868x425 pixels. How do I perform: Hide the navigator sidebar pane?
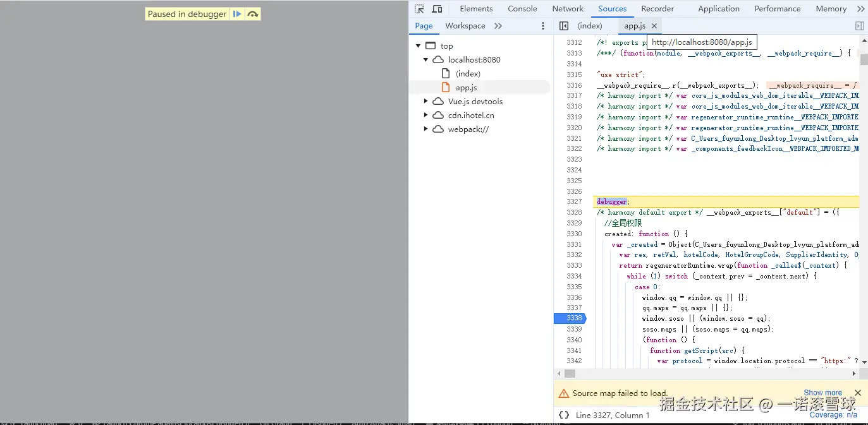pyautogui.click(x=564, y=26)
